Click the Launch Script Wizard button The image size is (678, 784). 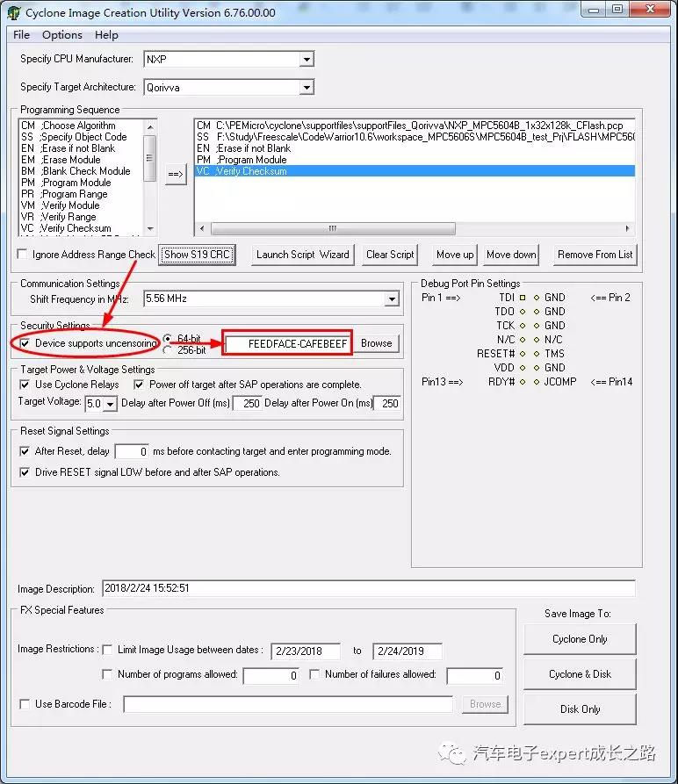coord(302,255)
